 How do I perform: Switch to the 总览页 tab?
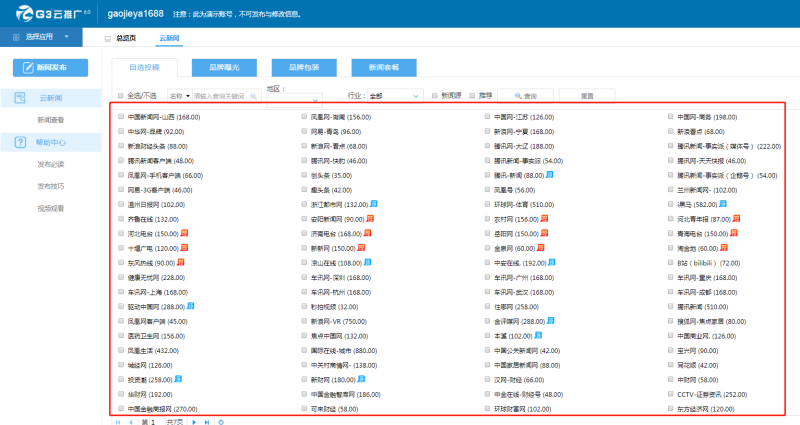pos(126,38)
